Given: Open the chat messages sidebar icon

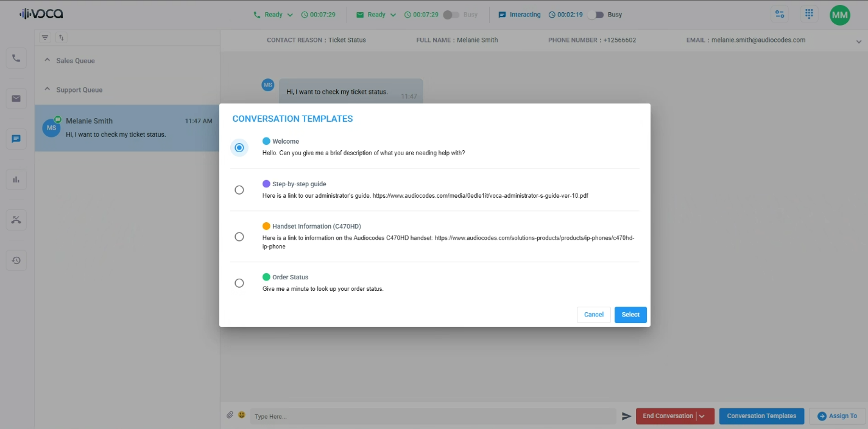Looking at the screenshot, I should tap(16, 139).
